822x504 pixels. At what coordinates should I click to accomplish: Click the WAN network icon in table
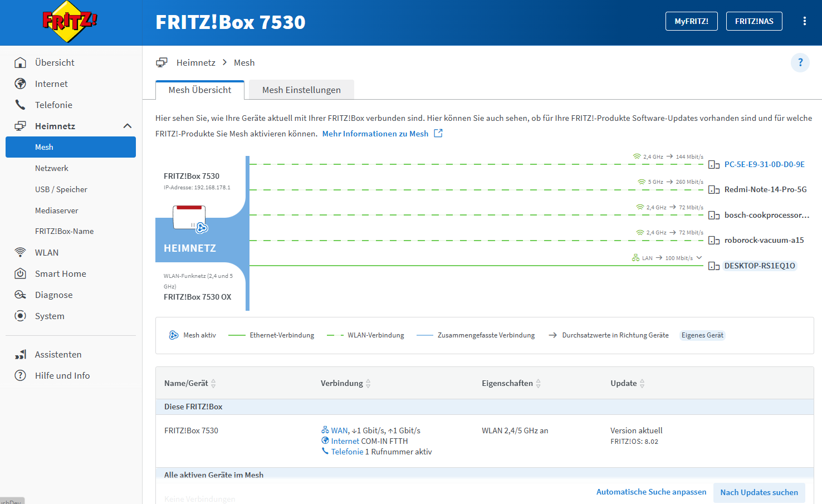tap(325, 430)
